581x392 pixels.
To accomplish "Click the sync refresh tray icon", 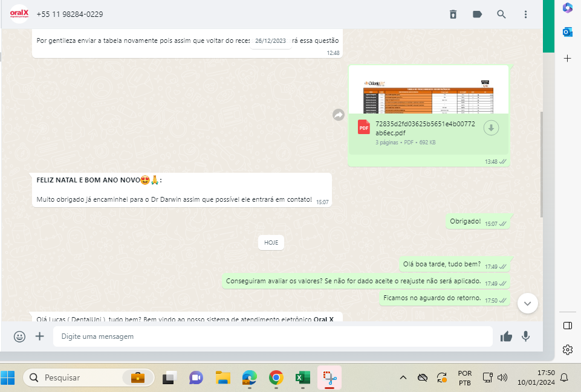I will 442,378.
